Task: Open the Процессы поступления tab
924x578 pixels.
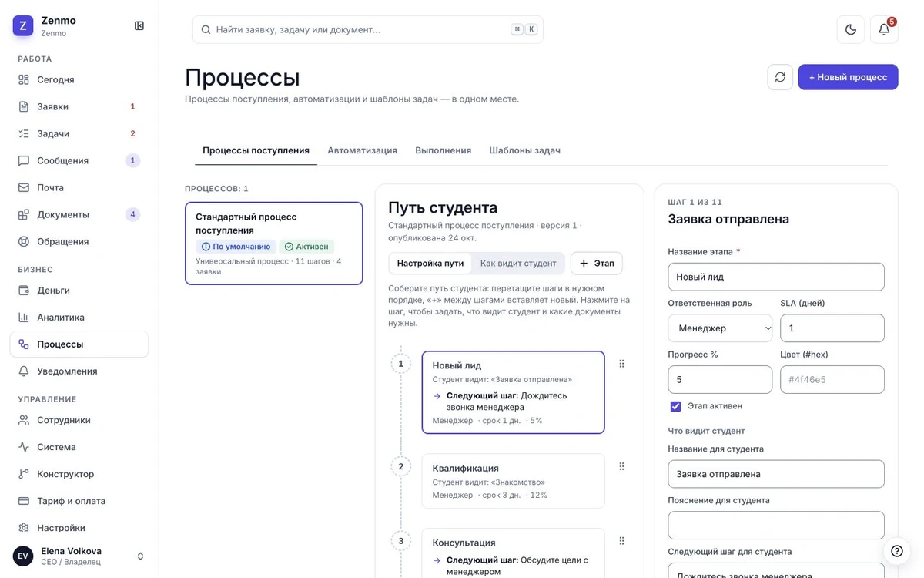Action: pyautogui.click(x=256, y=150)
